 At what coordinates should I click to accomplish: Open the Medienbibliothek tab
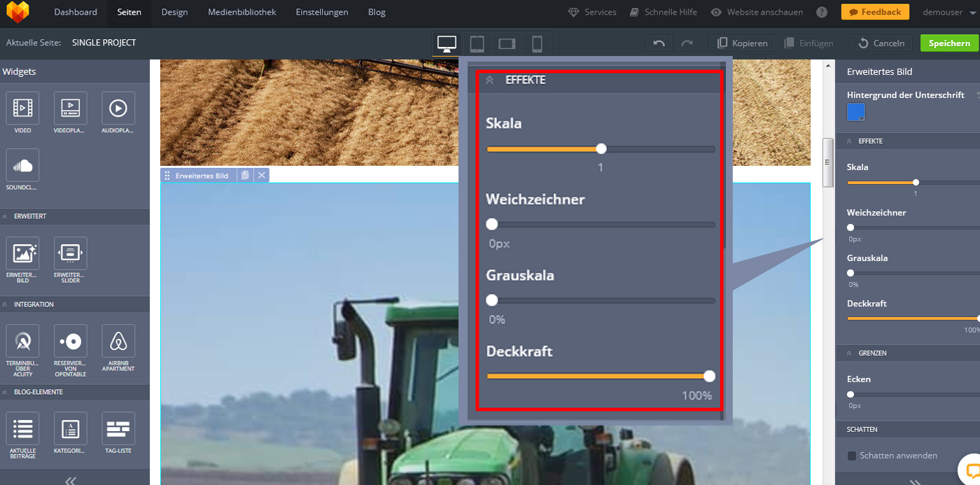point(241,12)
